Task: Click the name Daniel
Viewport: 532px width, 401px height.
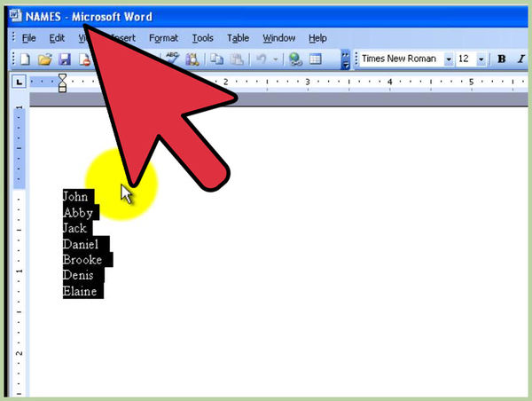Action: pyautogui.click(x=81, y=244)
